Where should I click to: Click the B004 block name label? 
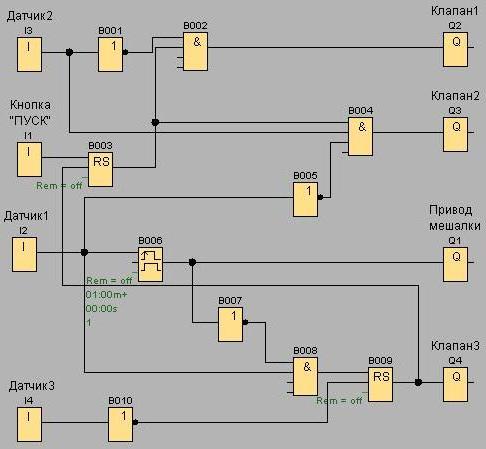click(360, 111)
